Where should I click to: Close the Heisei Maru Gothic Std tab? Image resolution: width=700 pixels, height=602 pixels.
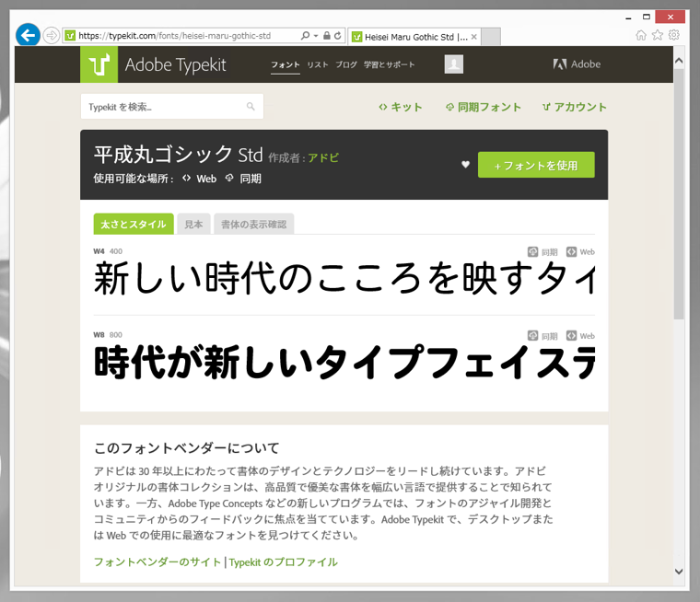(474, 37)
